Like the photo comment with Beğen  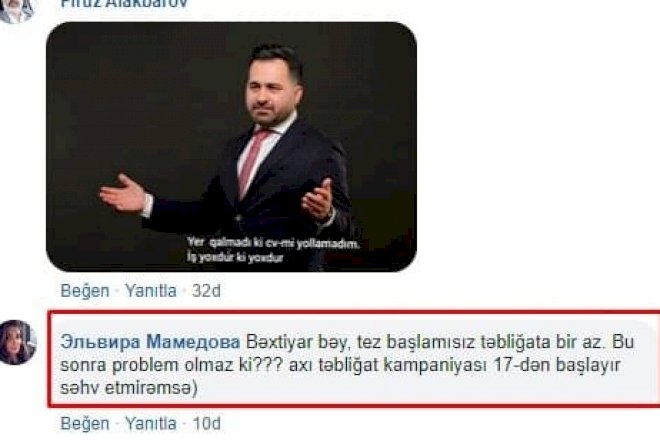[85, 291]
